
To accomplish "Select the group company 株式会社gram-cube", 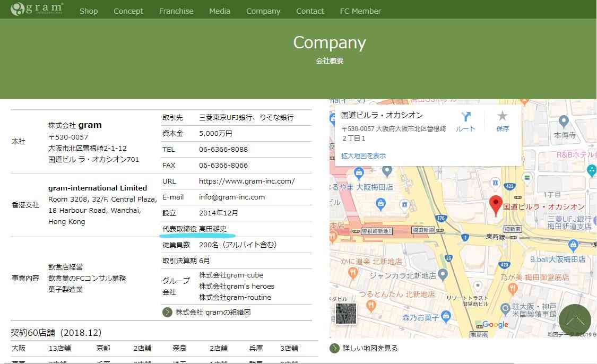I will click(x=231, y=275).
